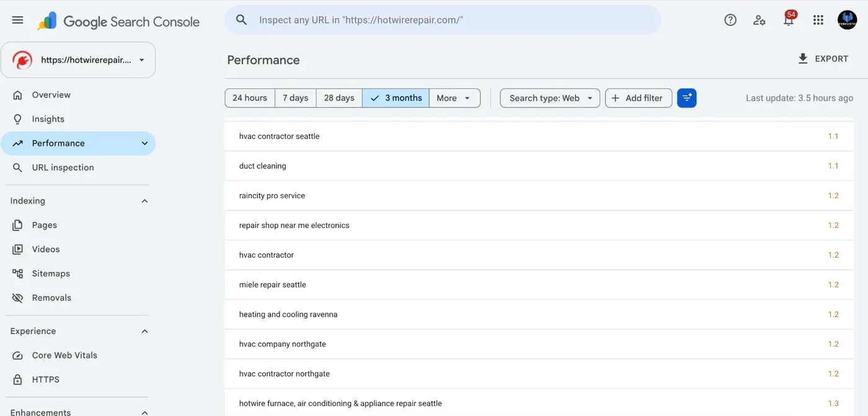Click the Insights lightbulb icon
The image size is (868, 416).
pyautogui.click(x=18, y=119)
